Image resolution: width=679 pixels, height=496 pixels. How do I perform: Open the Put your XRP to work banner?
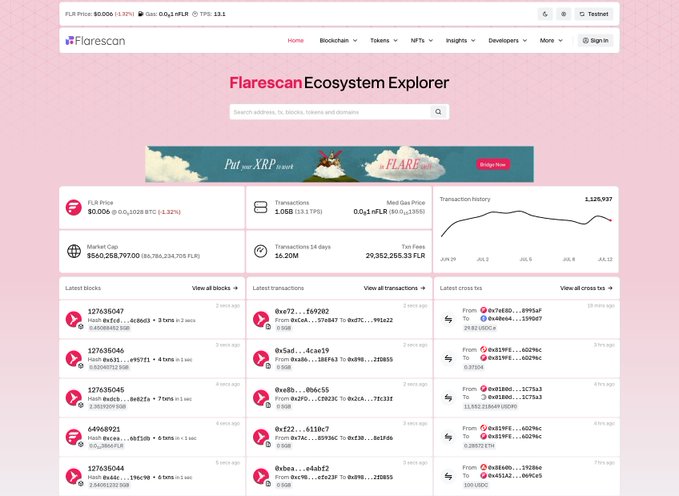pos(339,164)
